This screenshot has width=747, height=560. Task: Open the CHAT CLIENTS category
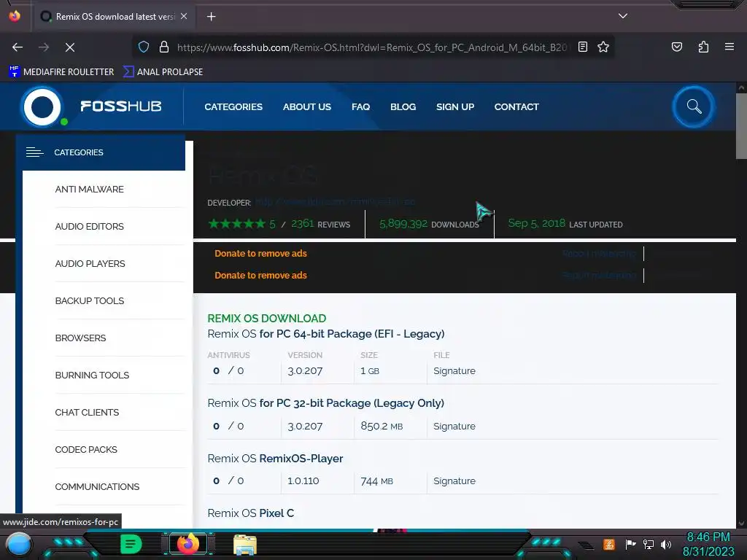[x=87, y=412]
